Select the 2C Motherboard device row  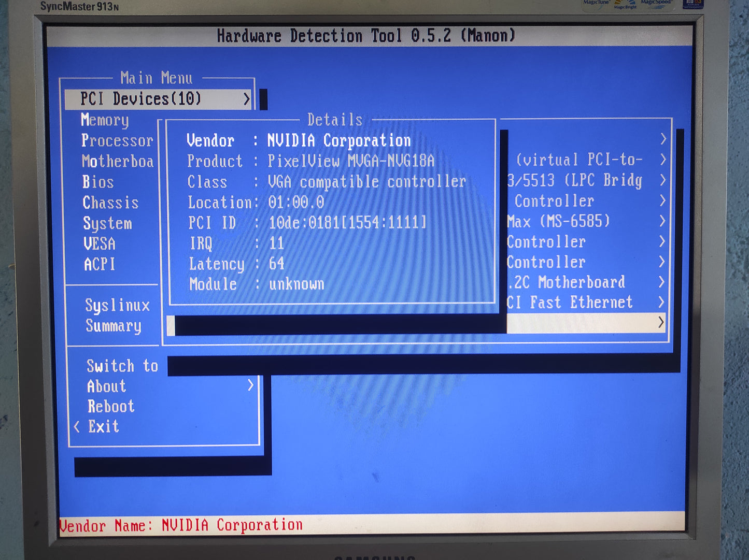[x=568, y=282]
